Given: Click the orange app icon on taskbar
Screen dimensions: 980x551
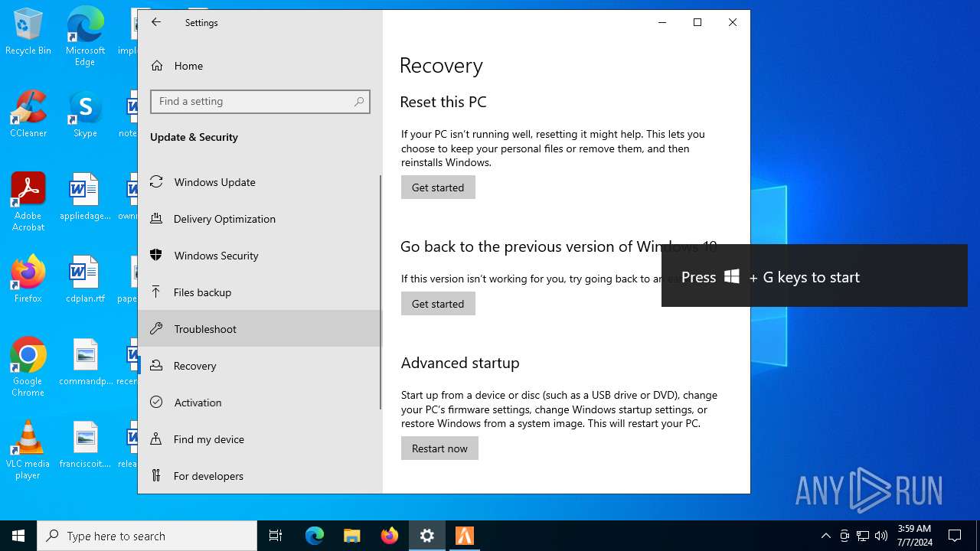Looking at the screenshot, I should coord(465,536).
